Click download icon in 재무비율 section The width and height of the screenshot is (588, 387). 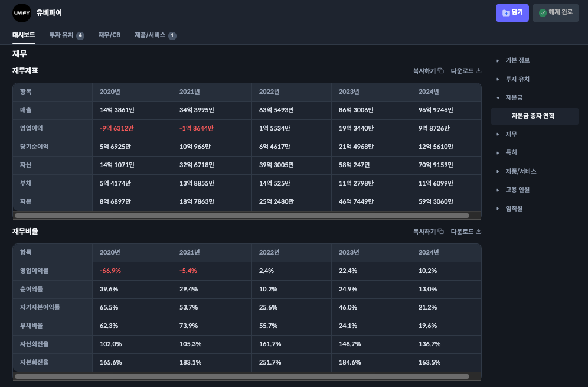coord(478,232)
